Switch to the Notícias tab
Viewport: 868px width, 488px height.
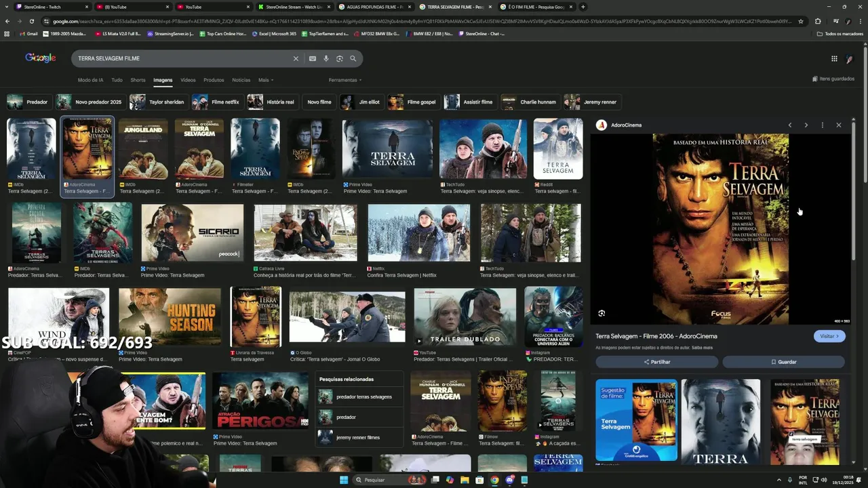coord(241,80)
